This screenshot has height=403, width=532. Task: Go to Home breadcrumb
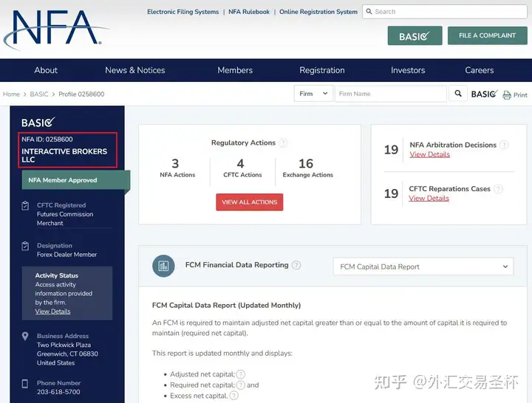tap(11, 94)
